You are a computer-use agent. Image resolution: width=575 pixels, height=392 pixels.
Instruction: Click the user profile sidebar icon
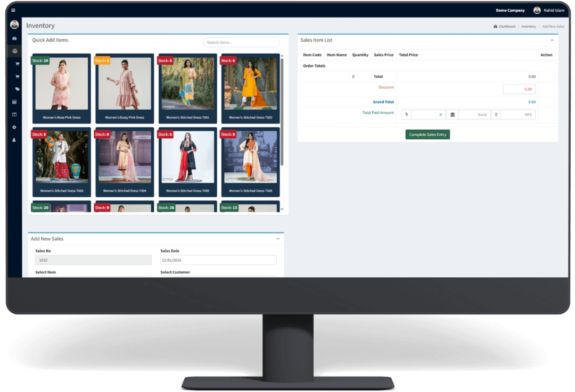[x=14, y=140]
